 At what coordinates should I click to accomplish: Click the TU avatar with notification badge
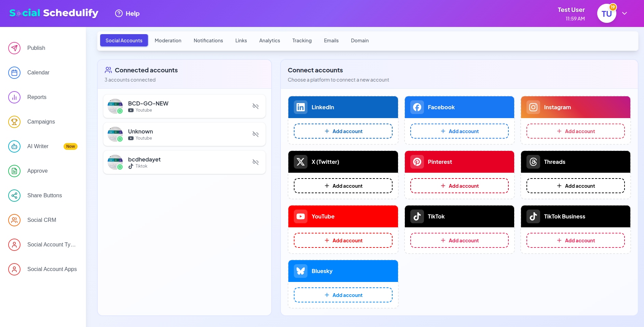(x=606, y=13)
